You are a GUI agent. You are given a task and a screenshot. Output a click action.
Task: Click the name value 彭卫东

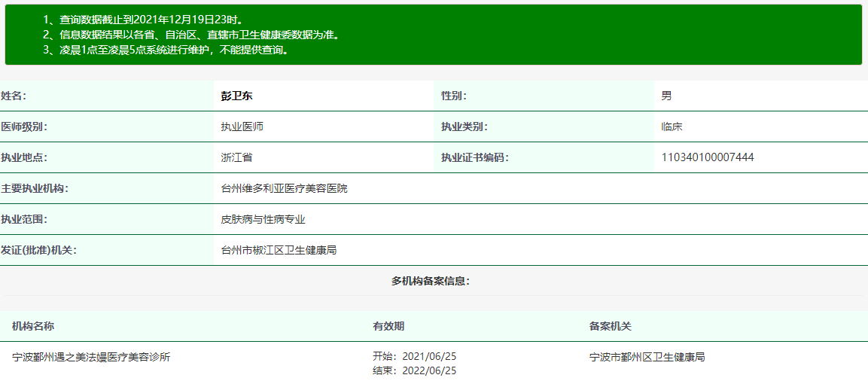pos(236,96)
